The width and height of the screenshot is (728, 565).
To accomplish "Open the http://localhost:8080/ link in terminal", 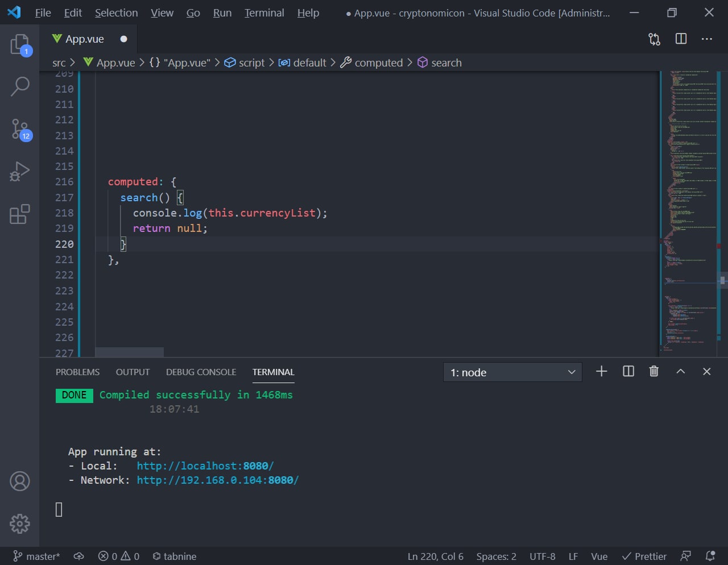I will click(x=205, y=466).
